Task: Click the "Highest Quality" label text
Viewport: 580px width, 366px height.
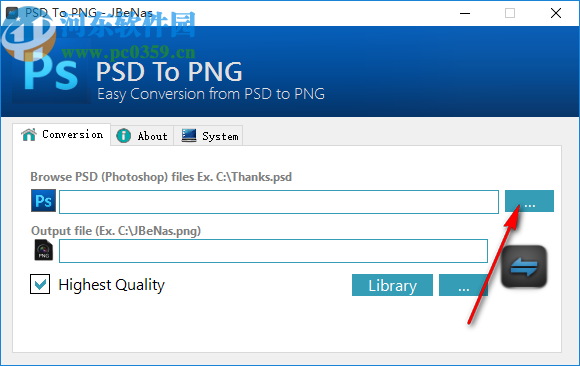Action: click(111, 285)
